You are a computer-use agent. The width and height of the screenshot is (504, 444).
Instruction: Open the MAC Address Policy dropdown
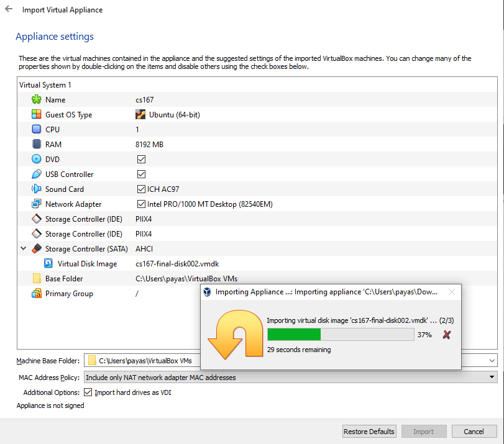[291, 377]
